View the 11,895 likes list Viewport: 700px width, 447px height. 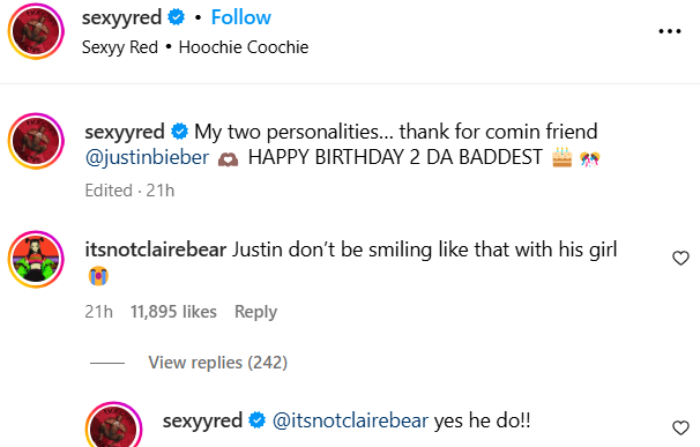click(x=173, y=312)
